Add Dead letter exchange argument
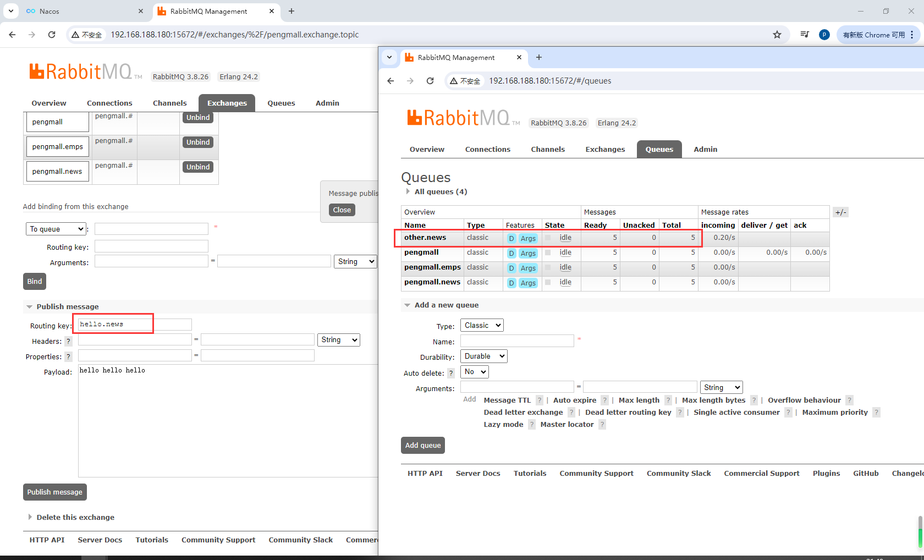 pos(523,413)
